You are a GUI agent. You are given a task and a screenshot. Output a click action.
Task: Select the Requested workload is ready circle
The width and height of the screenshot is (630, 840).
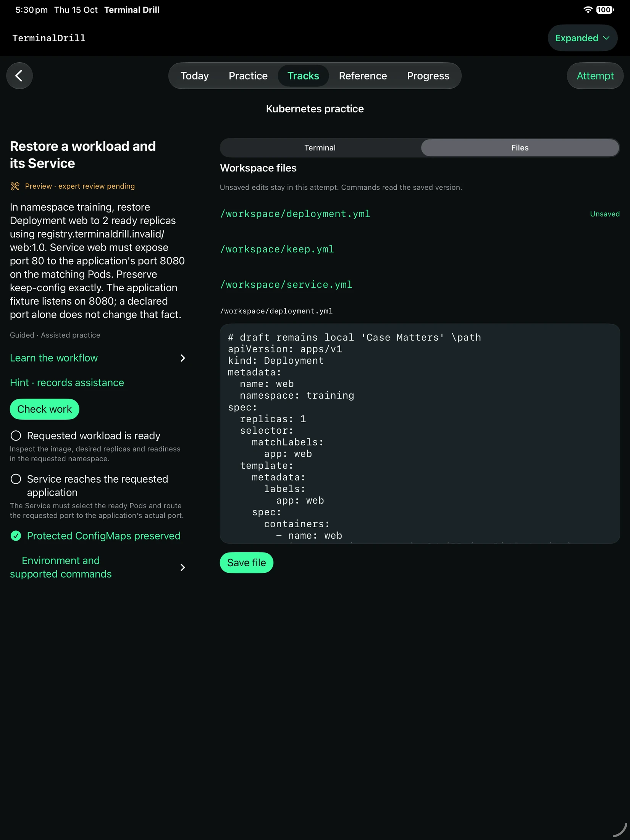(16, 436)
